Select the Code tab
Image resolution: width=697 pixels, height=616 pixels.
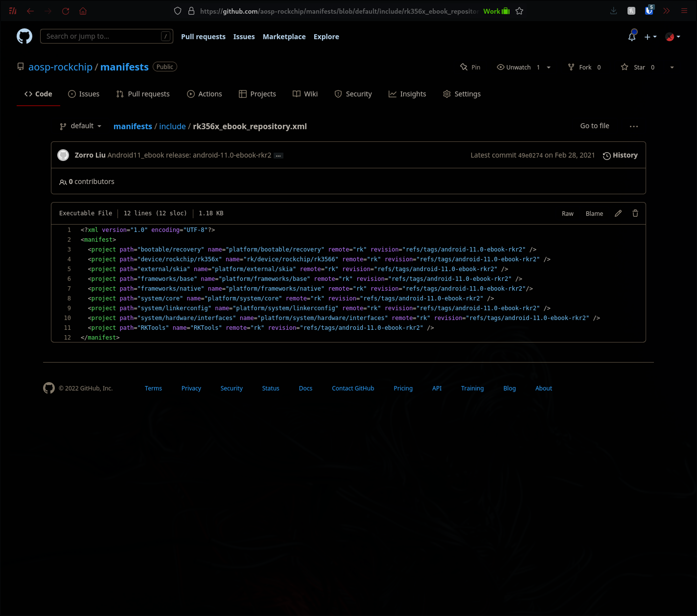pos(38,94)
